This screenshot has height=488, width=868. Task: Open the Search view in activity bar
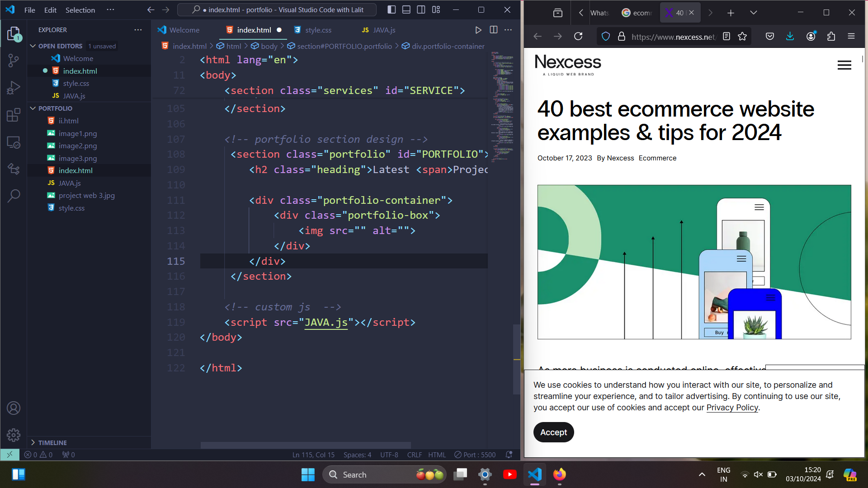[x=14, y=196]
